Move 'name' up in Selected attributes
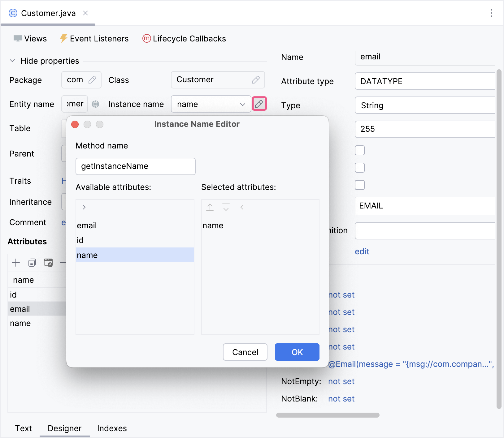The height and width of the screenshot is (438, 504). tap(210, 207)
